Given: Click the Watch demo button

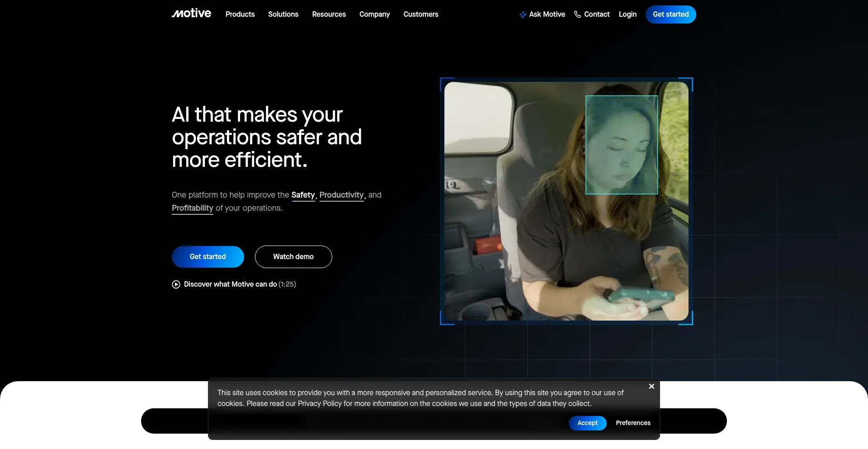Looking at the screenshot, I should point(293,257).
